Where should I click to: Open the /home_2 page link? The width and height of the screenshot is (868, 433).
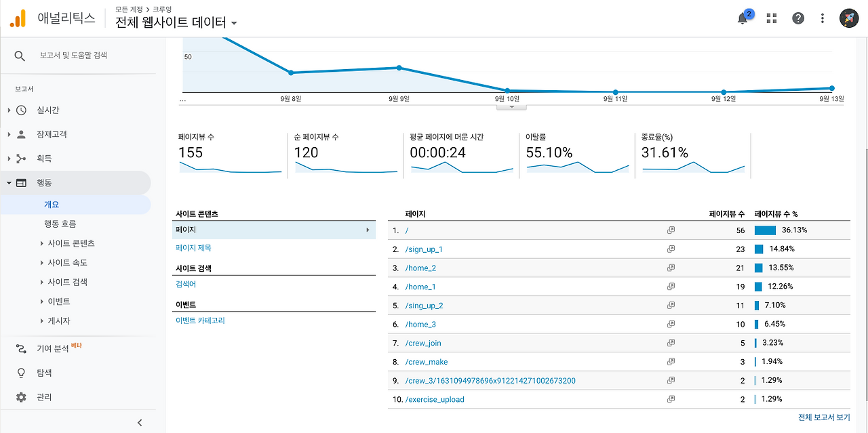420,268
